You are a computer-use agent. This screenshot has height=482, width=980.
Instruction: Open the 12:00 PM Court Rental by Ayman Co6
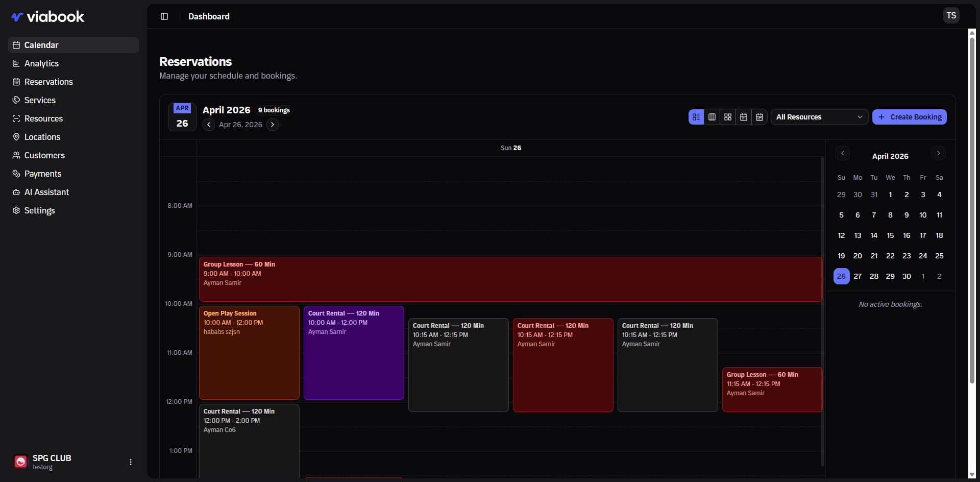pos(249,442)
